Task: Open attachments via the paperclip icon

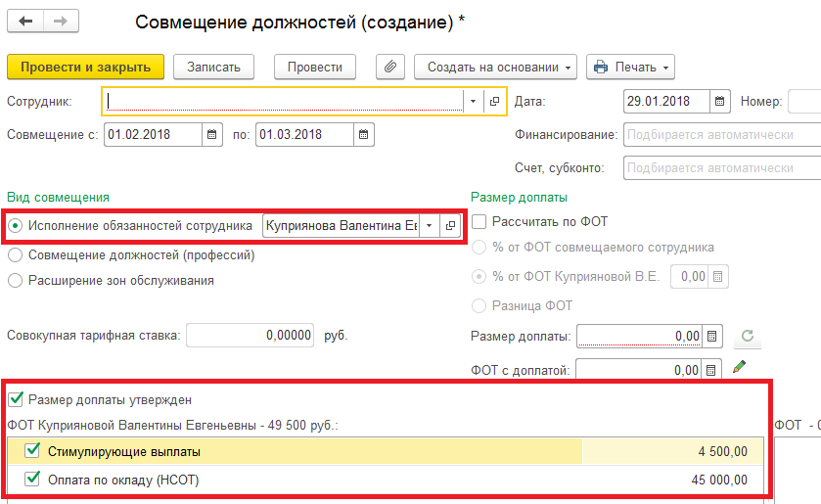Action: pos(390,68)
